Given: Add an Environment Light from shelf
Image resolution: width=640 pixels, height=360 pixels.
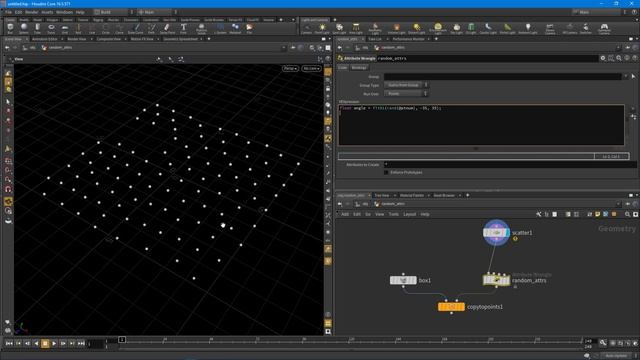Looking at the screenshot, I should coord(438,29).
